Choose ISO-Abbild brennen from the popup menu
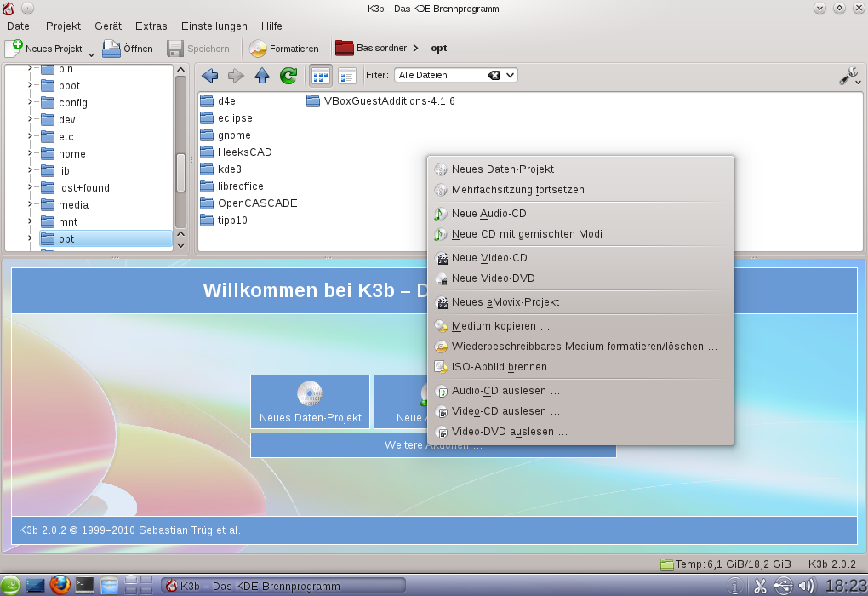Viewport: 868px width, 596px height. point(580,367)
